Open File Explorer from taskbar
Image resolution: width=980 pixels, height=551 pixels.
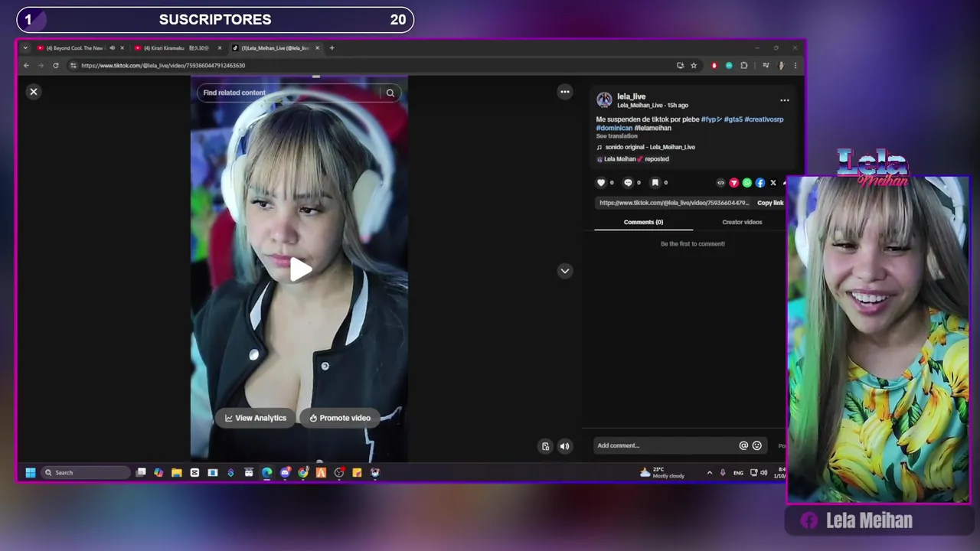pyautogui.click(x=177, y=473)
